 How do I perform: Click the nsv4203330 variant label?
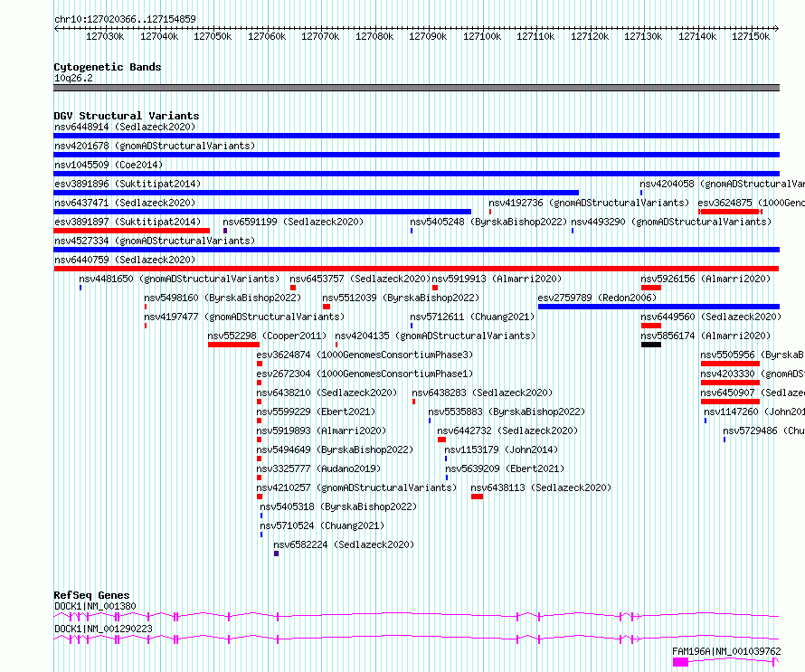click(x=753, y=374)
